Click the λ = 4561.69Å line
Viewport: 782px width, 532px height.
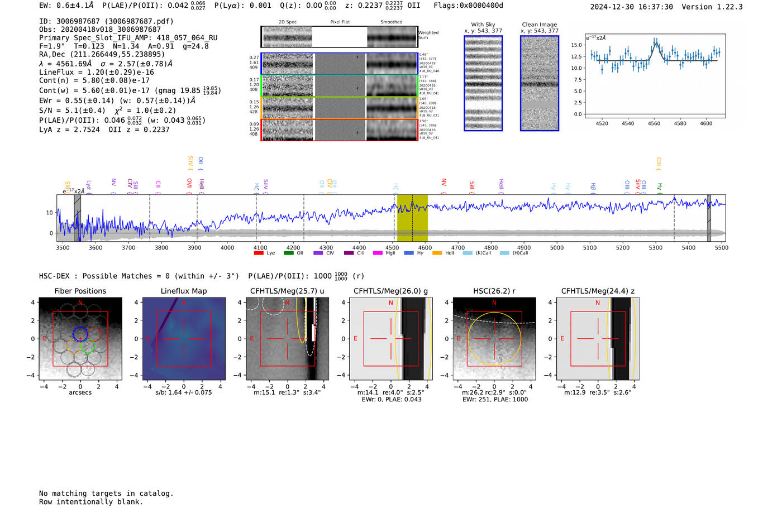point(106,64)
